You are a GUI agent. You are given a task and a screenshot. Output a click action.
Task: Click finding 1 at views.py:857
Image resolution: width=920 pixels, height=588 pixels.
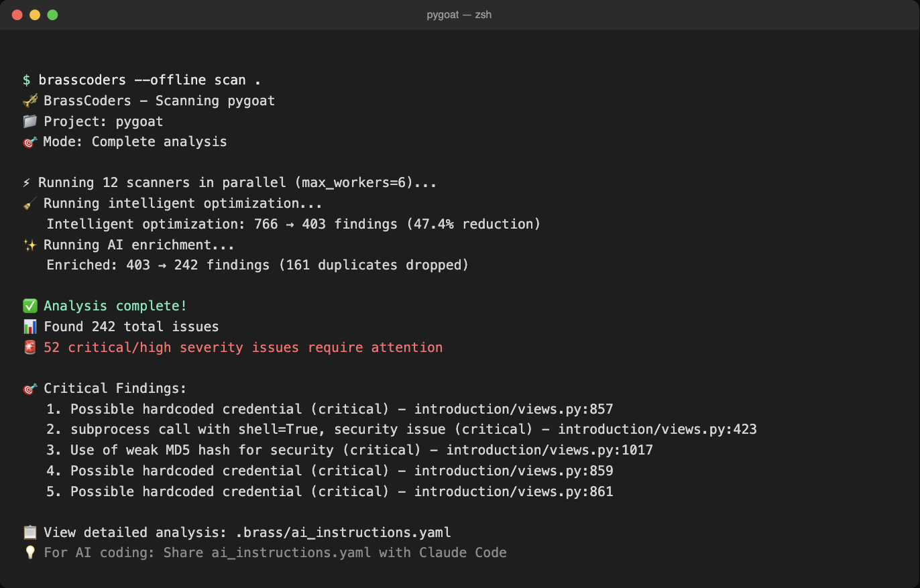click(x=330, y=410)
